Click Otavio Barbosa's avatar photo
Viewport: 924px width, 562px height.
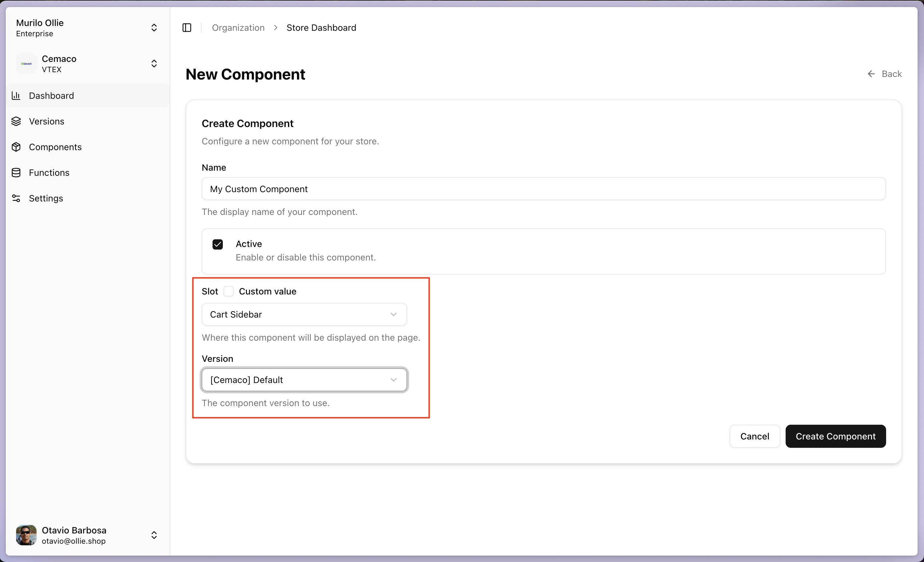pyautogui.click(x=26, y=535)
